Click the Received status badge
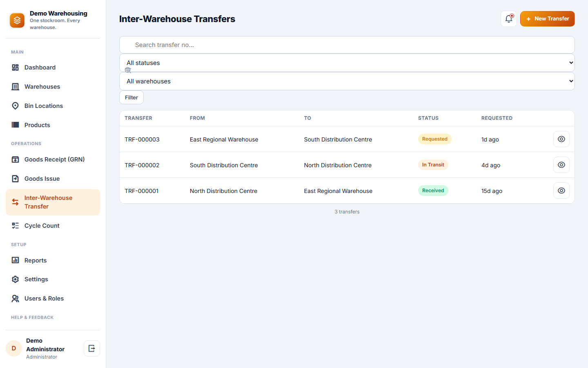 [433, 191]
